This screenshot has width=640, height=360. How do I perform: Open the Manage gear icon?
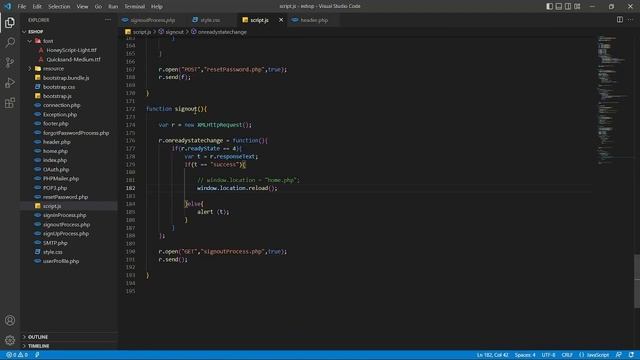(x=10, y=340)
